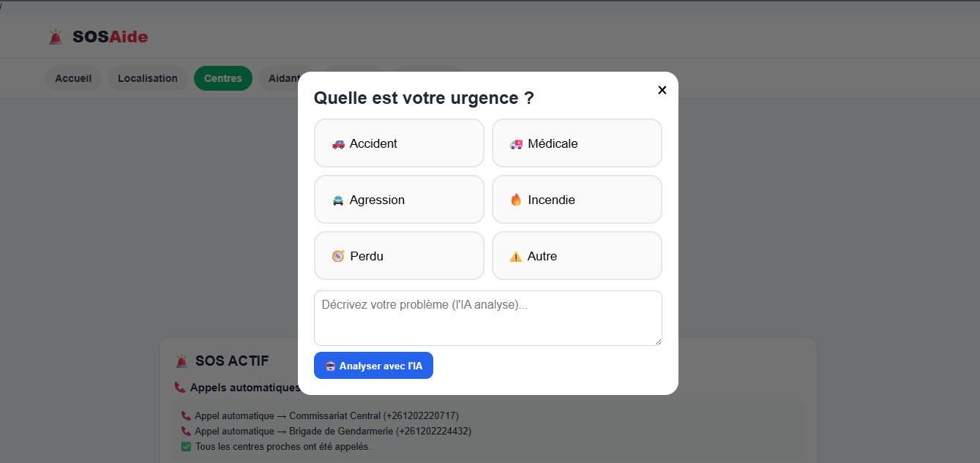Click the robot icon on Analyser button
The width and height of the screenshot is (980, 463).
(x=331, y=366)
